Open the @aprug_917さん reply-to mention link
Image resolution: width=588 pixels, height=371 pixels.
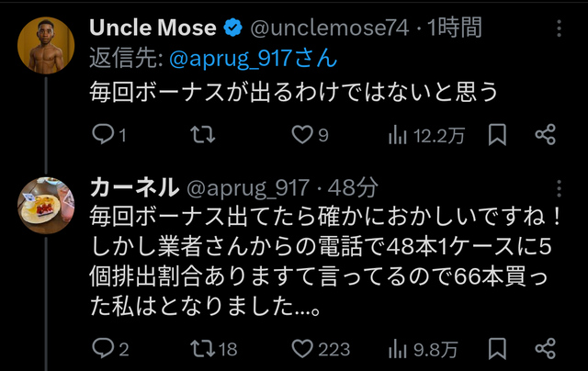[x=254, y=59]
